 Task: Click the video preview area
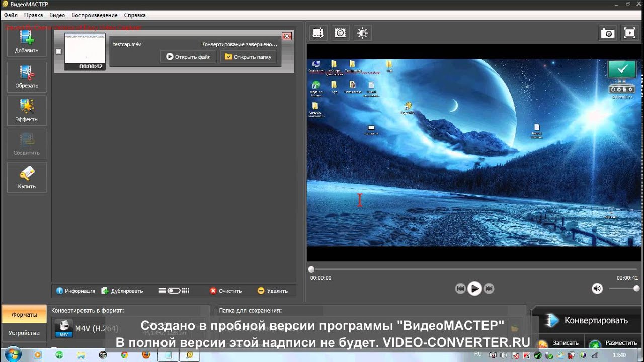pos(474,153)
